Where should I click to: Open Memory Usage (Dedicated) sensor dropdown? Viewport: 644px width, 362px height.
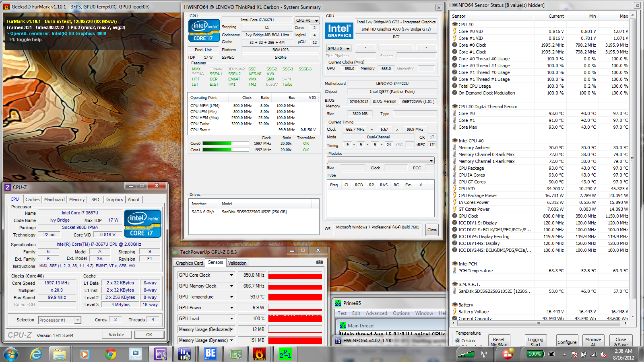pyautogui.click(x=231, y=329)
